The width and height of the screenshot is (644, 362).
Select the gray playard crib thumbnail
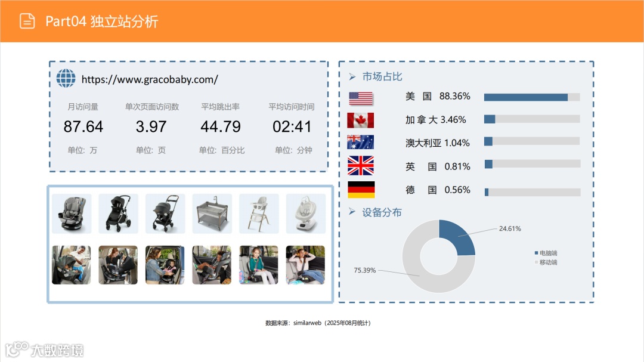pyautogui.click(x=212, y=214)
